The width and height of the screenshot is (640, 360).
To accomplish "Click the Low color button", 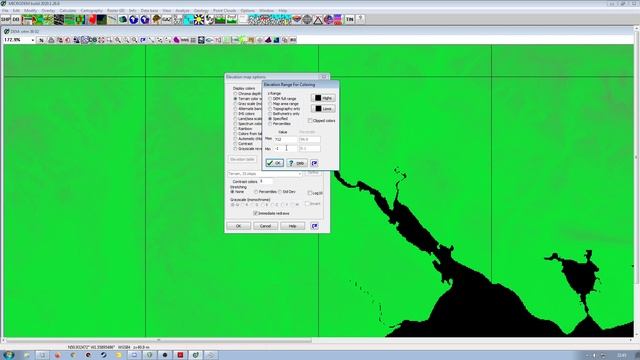I will [323, 109].
